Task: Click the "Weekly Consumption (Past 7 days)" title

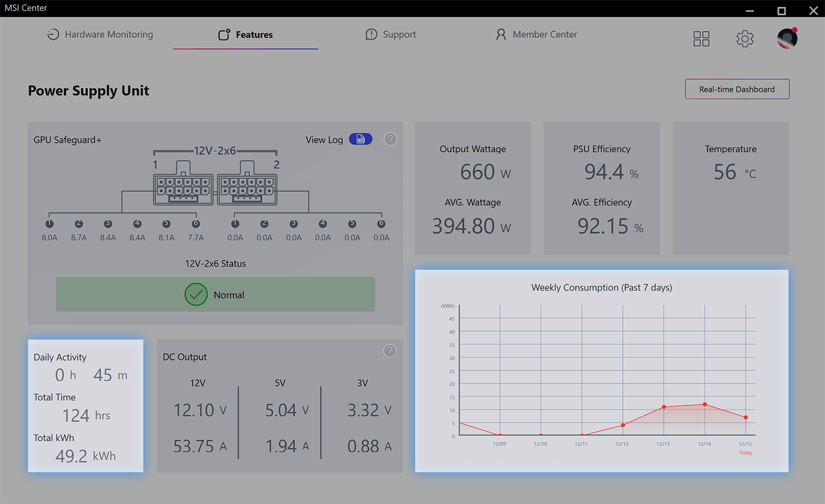Action: point(602,288)
